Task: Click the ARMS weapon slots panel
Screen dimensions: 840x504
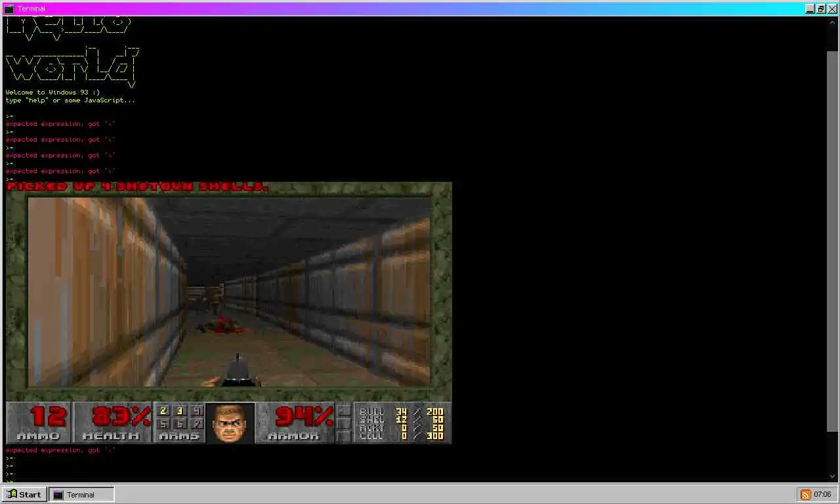Action: [179, 423]
